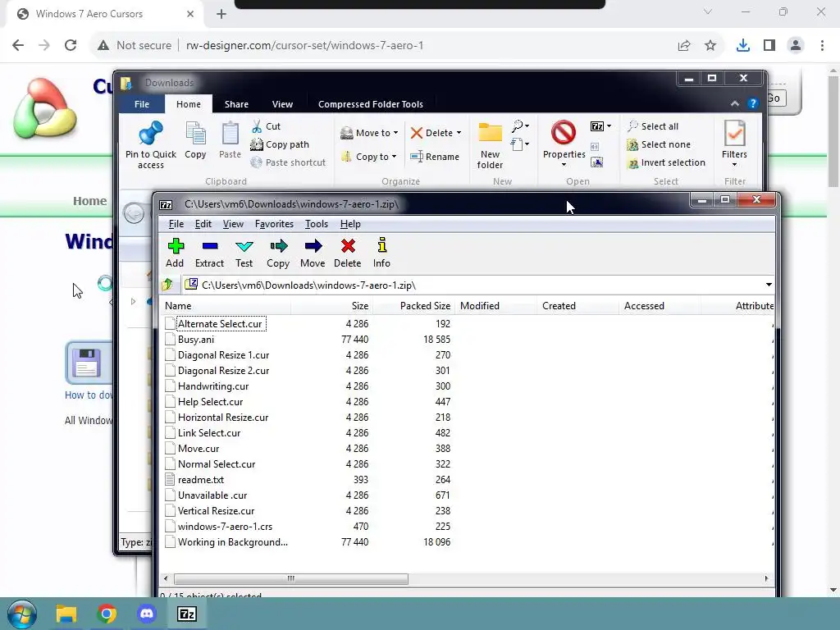This screenshot has width=840, height=630.
Task: Sort by the Modified column header
Action: 496,306
